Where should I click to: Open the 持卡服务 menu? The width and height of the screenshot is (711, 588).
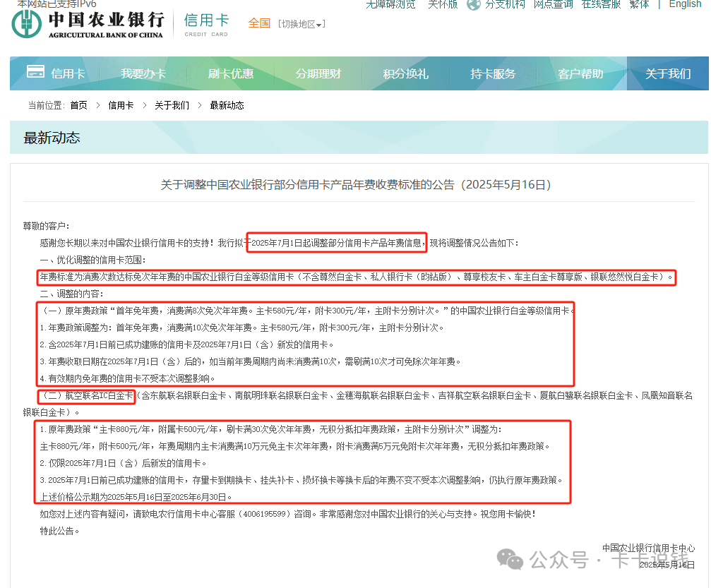point(494,73)
